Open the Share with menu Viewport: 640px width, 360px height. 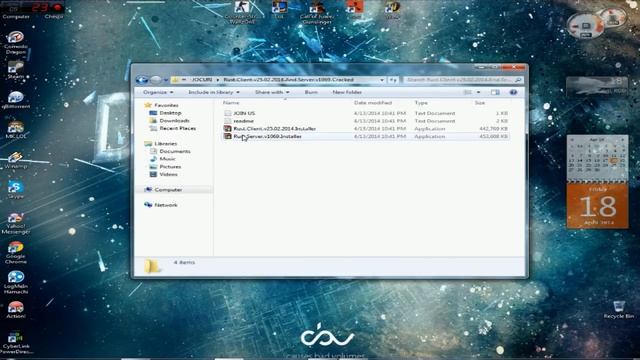272,92
